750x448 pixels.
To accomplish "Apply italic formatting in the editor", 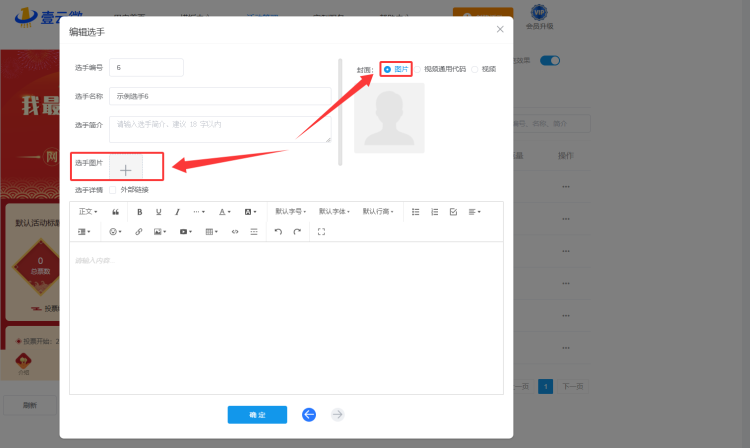I will click(x=177, y=212).
